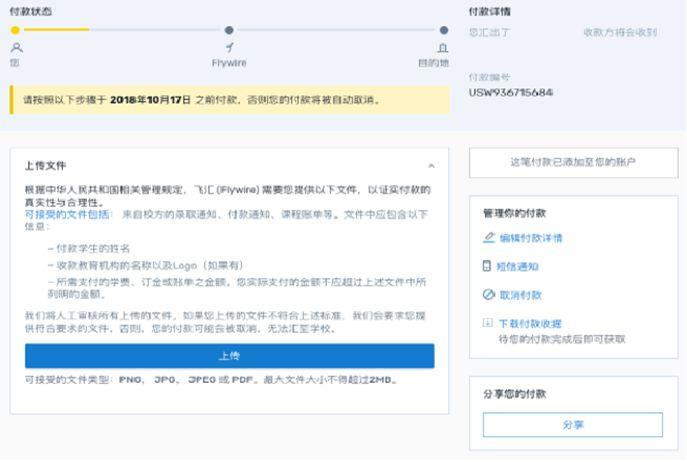
Task: Click the middle Flywire step dot on progress bar
Action: [x=229, y=30]
